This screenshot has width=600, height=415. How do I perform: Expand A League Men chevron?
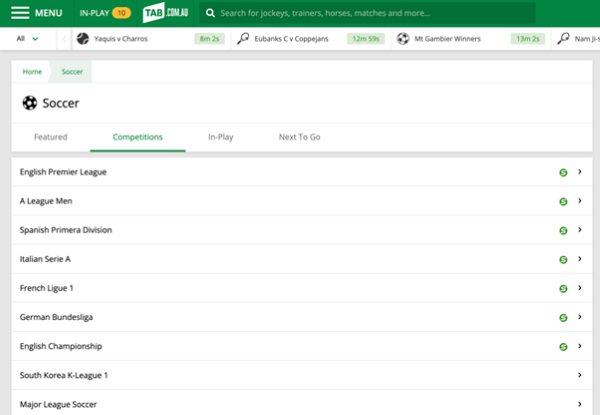coord(580,201)
